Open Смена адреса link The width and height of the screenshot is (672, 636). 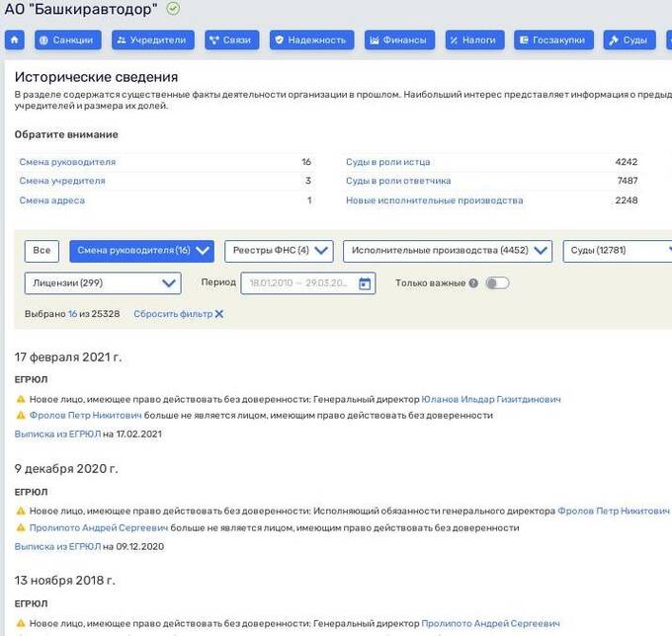coord(51,200)
